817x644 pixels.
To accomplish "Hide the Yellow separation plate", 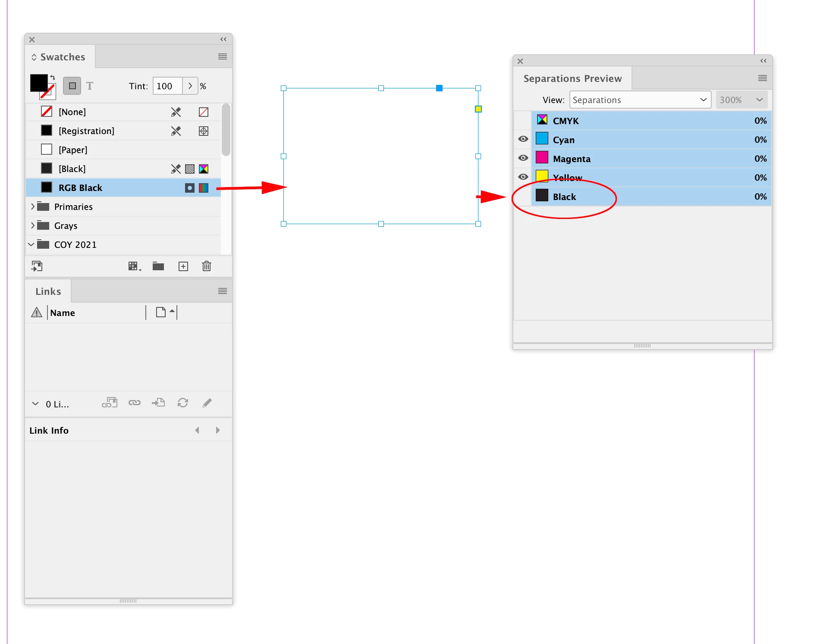I will 523,177.
